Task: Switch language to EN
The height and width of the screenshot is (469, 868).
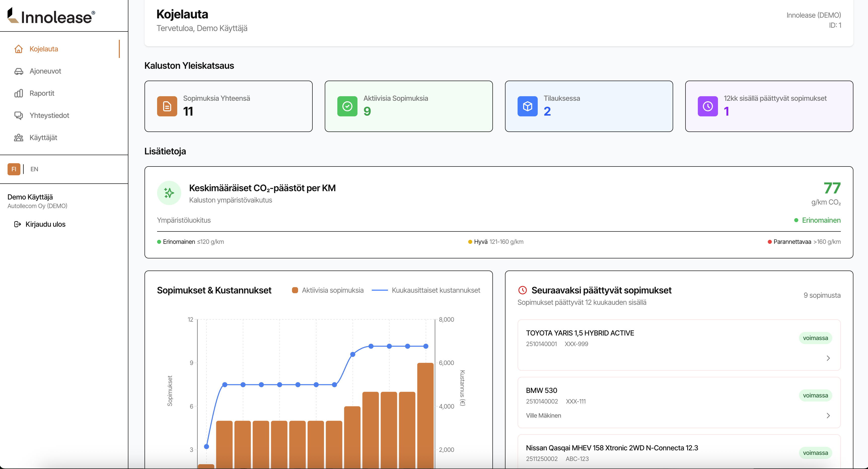Action: point(34,169)
